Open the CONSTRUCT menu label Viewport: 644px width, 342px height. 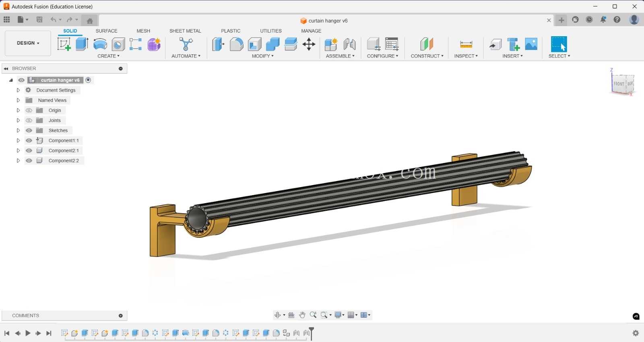[427, 56]
